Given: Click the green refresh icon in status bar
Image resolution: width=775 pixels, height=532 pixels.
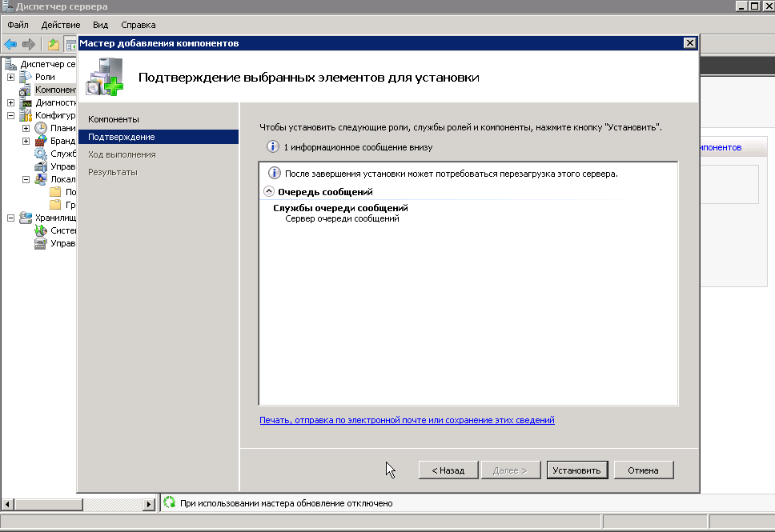Looking at the screenshot, I should 169,503.
